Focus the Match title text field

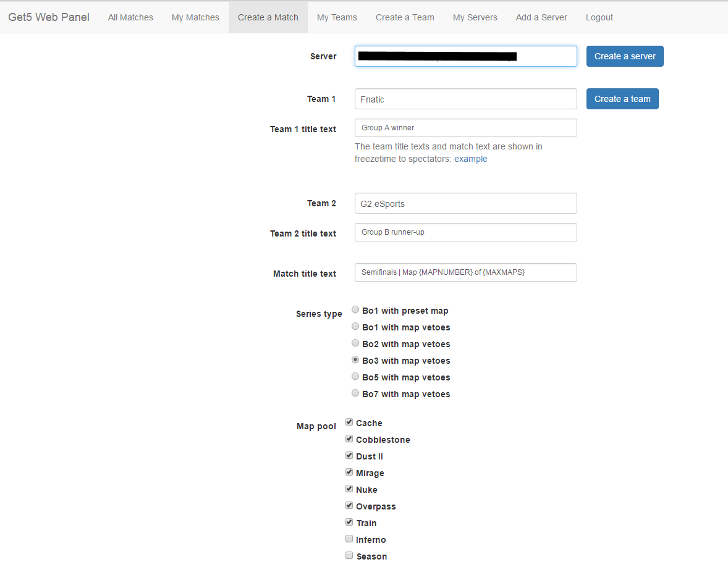coord(465,272)
